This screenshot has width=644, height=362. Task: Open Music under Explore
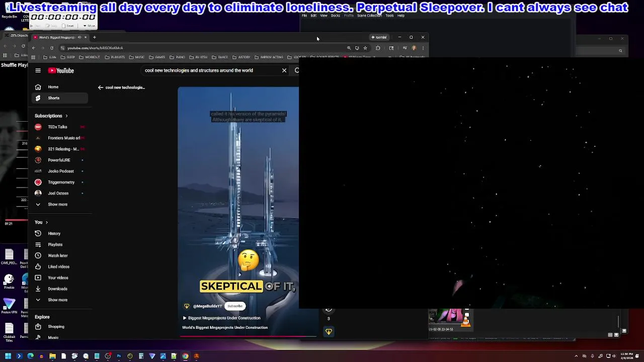click(60, 337)
